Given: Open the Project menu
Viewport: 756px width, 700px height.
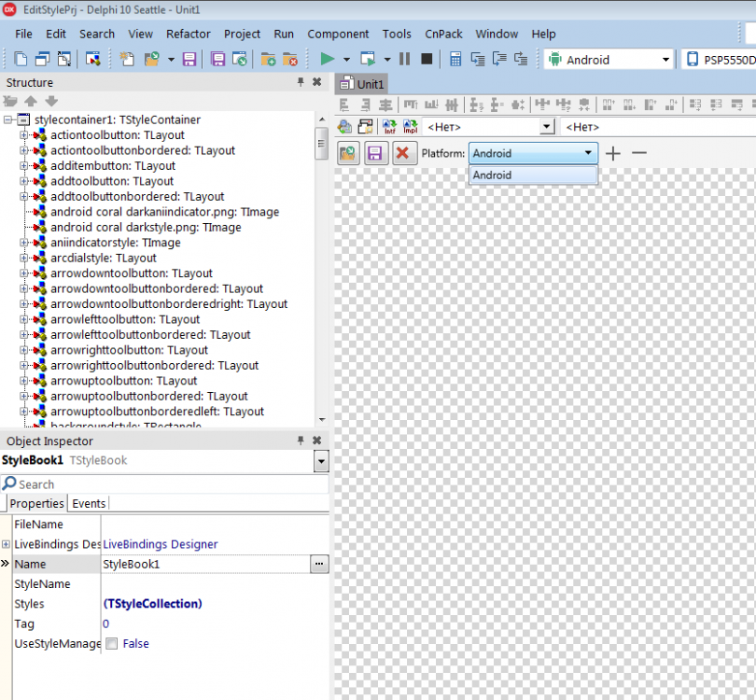Looking at the screenshot, I should (242, 34).
